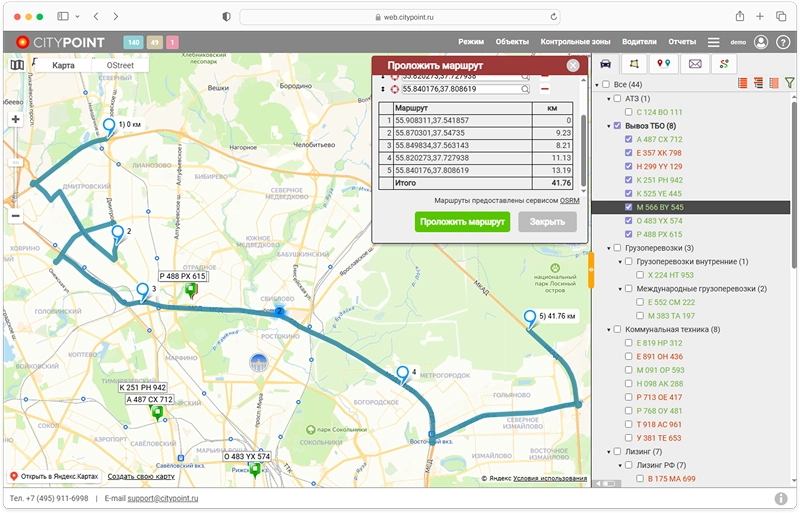Check the 'Все (44)' select-all checkbox

click(x=606, y=85)
